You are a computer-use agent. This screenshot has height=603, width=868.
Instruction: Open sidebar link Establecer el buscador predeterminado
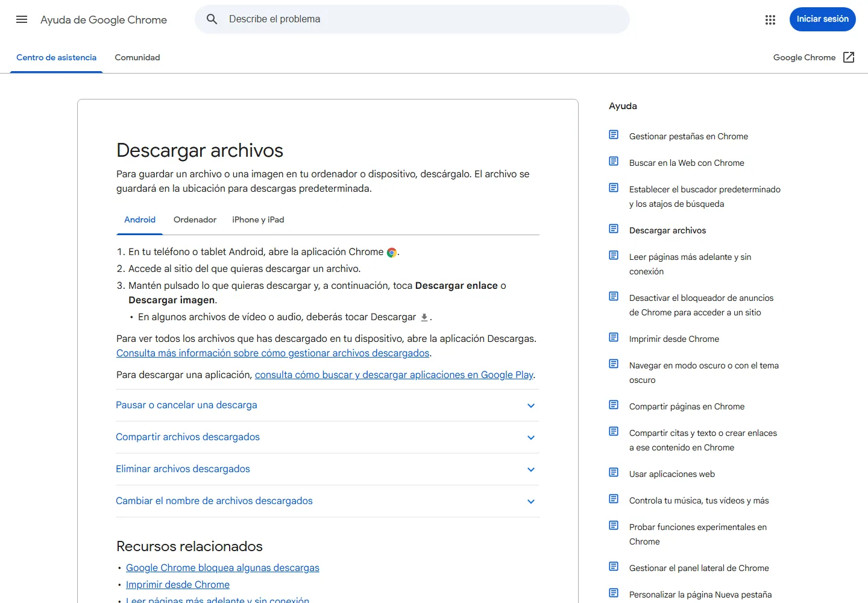click(705, 197)
